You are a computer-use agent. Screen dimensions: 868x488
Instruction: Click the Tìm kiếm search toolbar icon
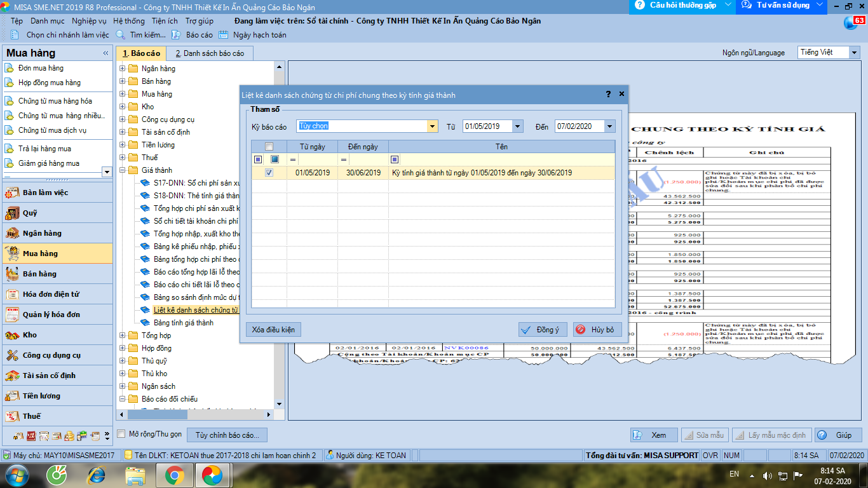[123, 35]
